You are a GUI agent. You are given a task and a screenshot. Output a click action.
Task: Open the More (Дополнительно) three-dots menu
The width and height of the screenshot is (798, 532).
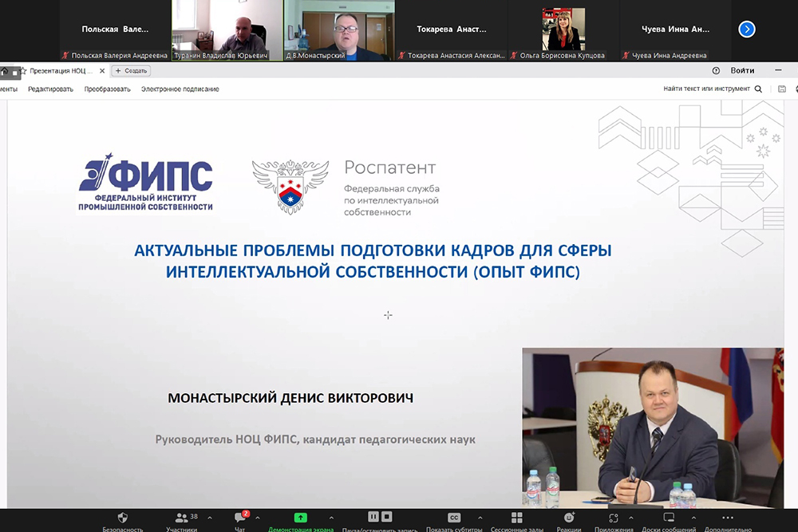pos(727,518)
